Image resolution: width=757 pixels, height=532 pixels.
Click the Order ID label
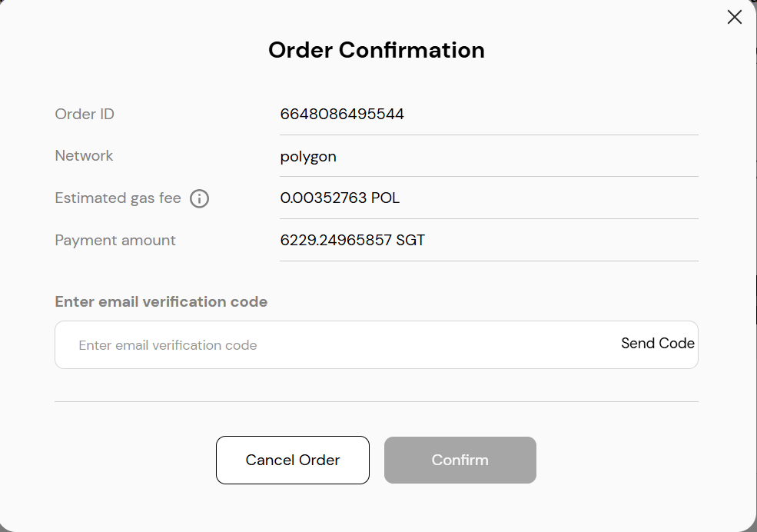(x=85, y=114)
